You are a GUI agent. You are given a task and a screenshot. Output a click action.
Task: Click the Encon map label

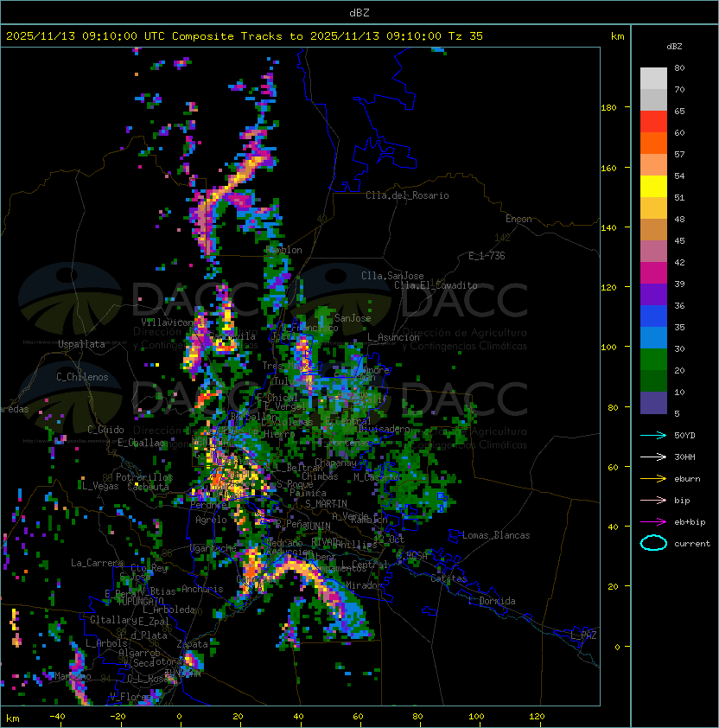pos(519,219)
